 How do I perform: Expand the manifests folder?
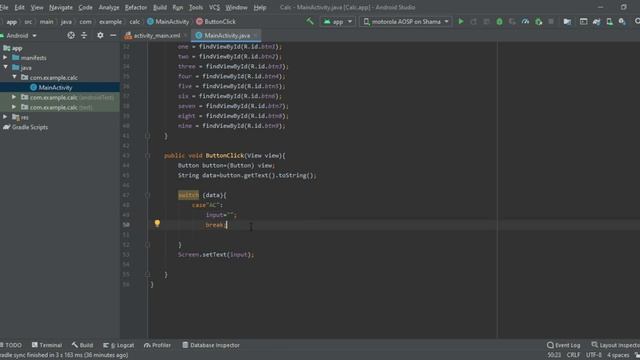click(5, 58)
